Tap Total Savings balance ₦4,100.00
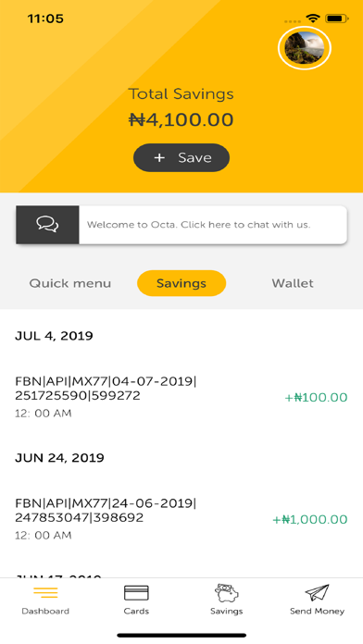This screenshot has height=644, width=363. (x=181, y=120)
